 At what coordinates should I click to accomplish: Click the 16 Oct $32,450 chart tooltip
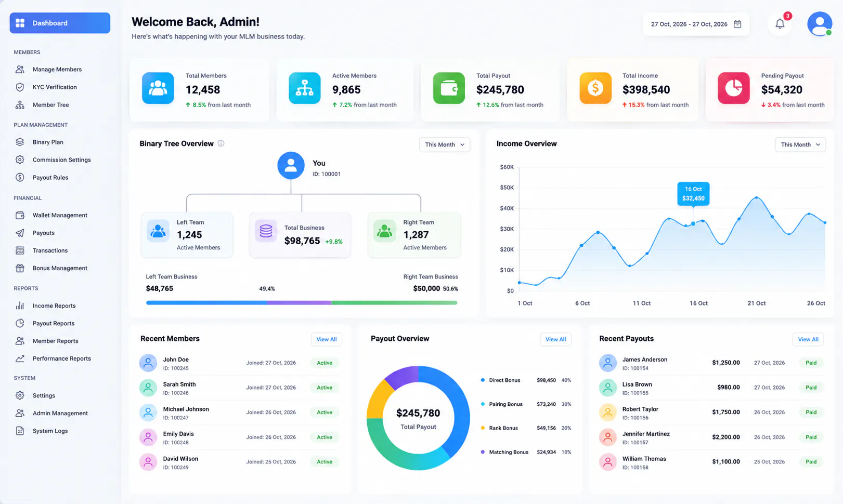[x=693, y=194]
